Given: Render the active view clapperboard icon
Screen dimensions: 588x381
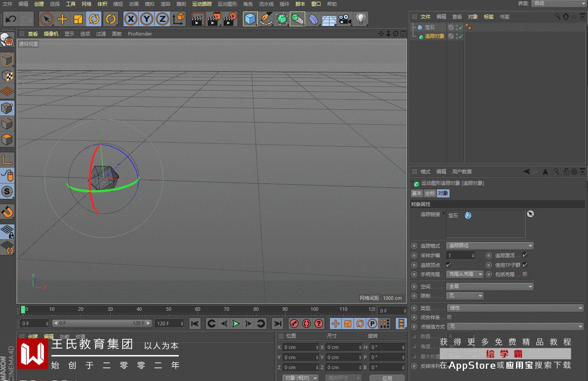Looking at the screenshot, I should tap(198, 19).
